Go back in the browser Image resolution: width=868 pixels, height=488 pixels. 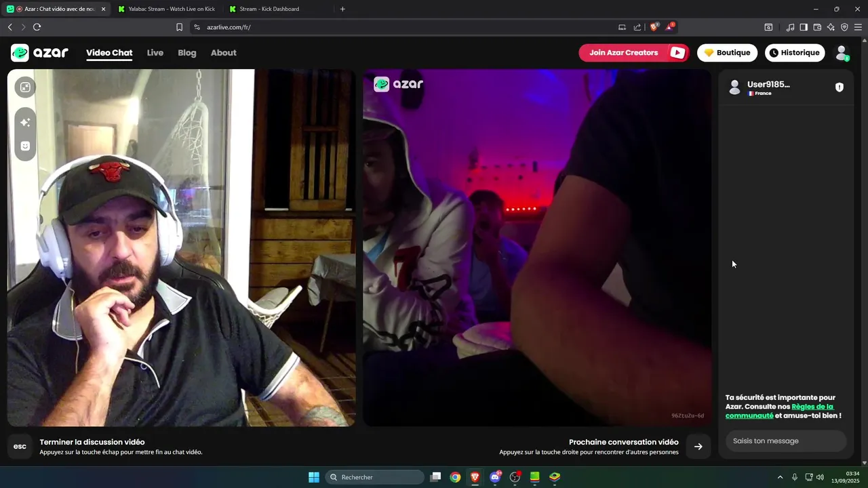[9, 27]
